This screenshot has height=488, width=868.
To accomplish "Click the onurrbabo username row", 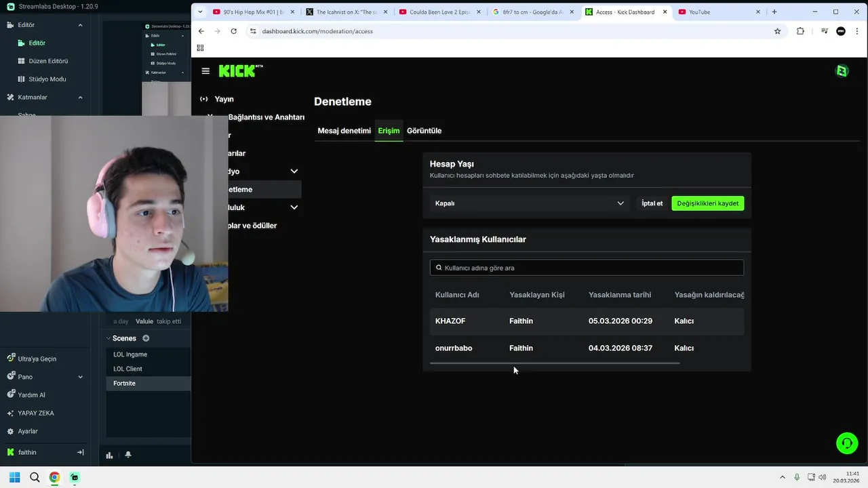I will [587, 348].
